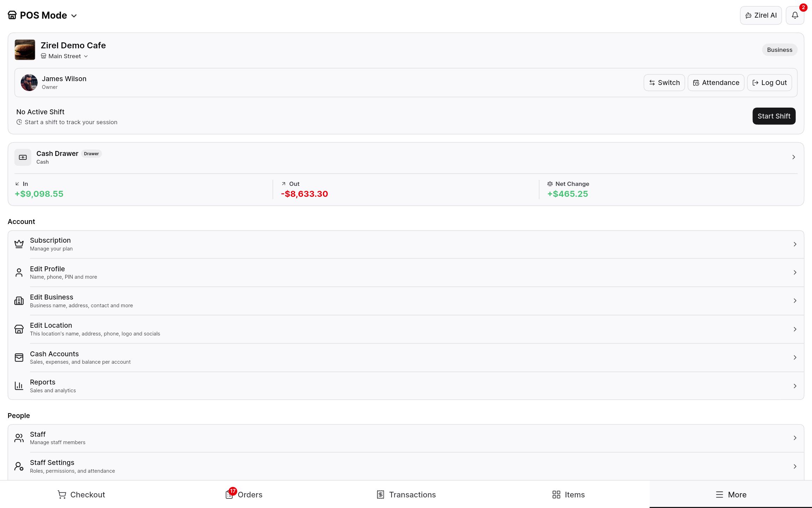The image size is (812, 508).
Task: Click the Staff Settings user-gear icon
Action: [x=19, y=466]
